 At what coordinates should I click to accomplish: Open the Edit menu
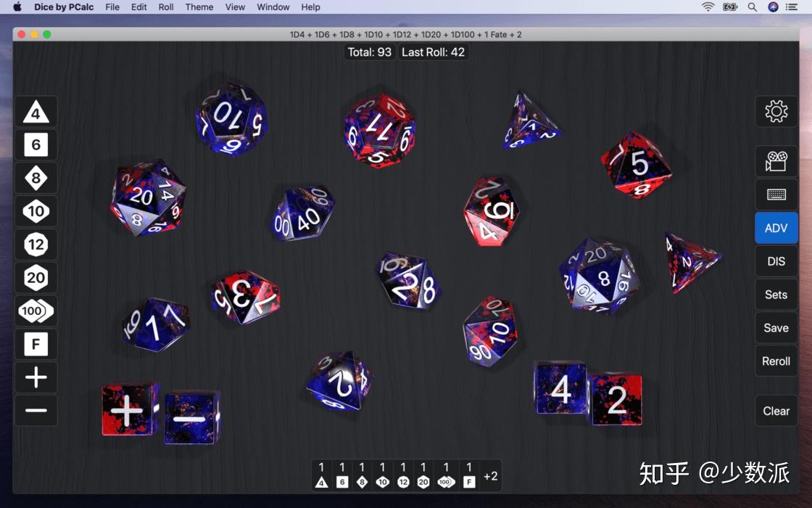[x=138, y=7]
